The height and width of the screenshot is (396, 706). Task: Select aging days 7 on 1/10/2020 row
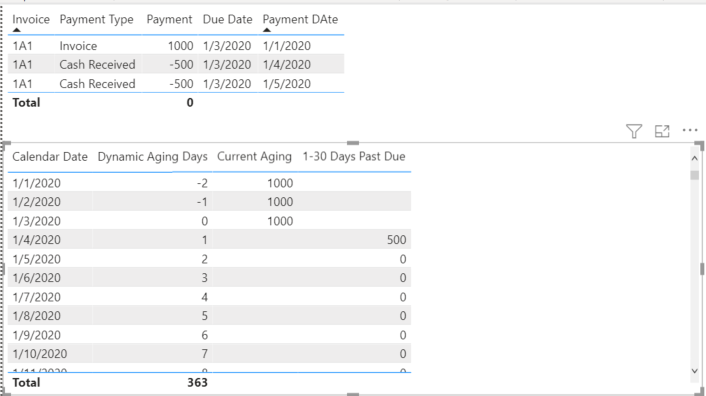[204, 354]
